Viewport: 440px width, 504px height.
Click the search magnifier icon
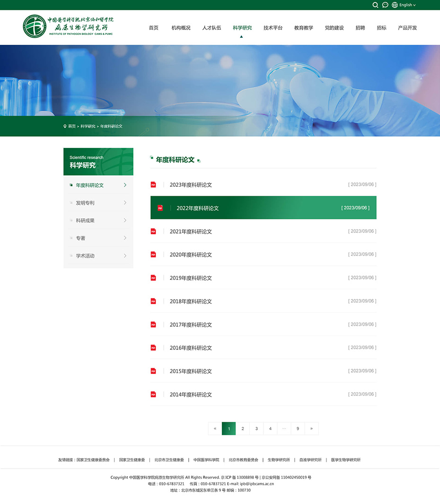coord(375,5)
